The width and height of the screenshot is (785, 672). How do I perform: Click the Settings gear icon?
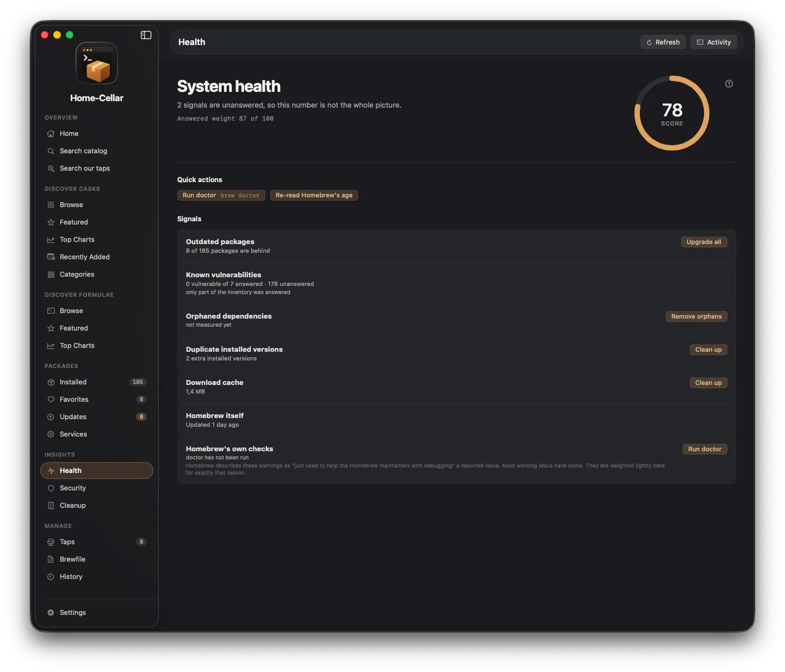(51, 613)
